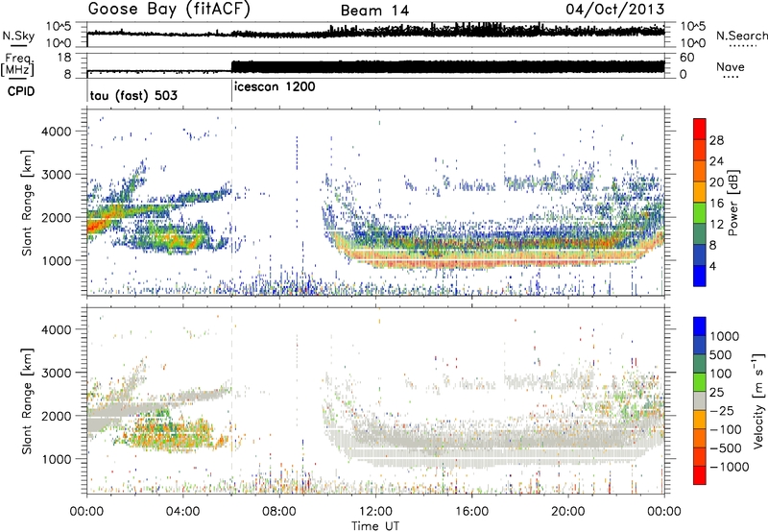This screenshot has height=532, width=768.
Task: Click the noise sky trace in top panel
Action: click(375, 33)
